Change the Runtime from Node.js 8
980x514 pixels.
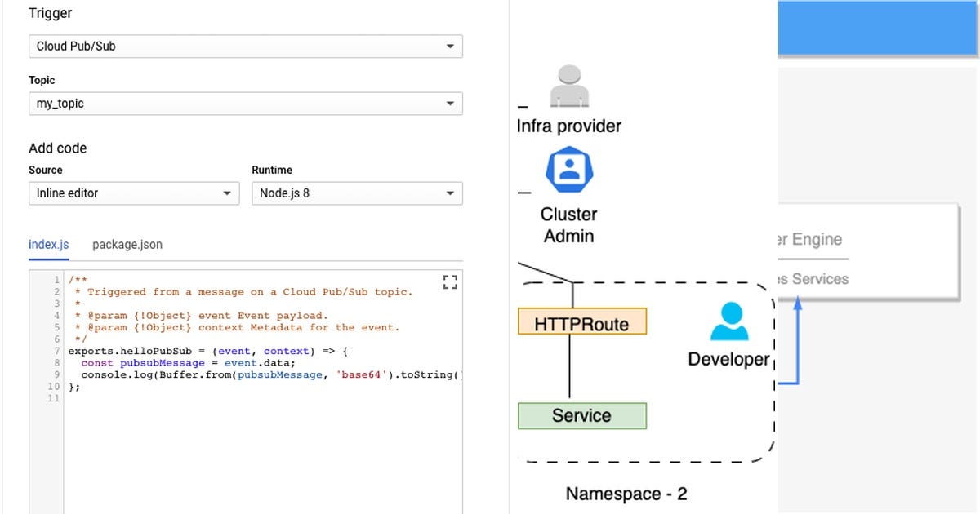coord(357,193)
